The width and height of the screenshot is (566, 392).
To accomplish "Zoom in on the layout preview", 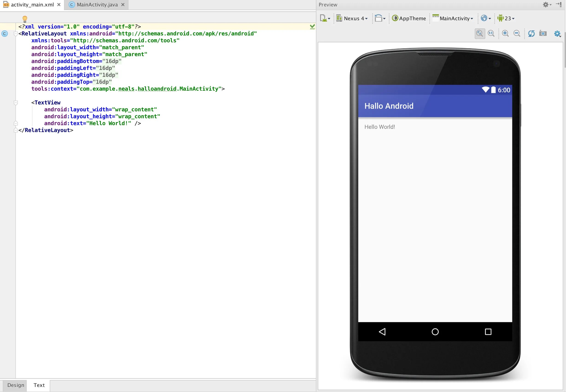I will coord(505,33).
